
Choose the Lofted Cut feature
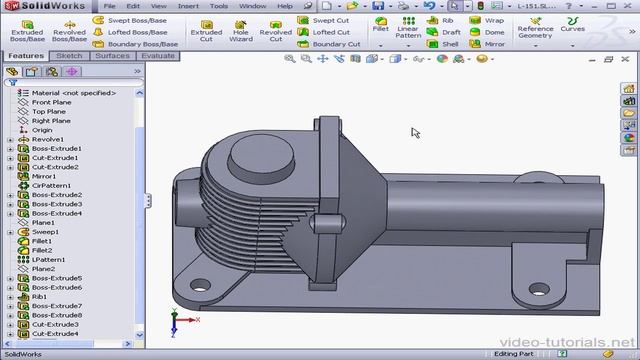(324, 32)
